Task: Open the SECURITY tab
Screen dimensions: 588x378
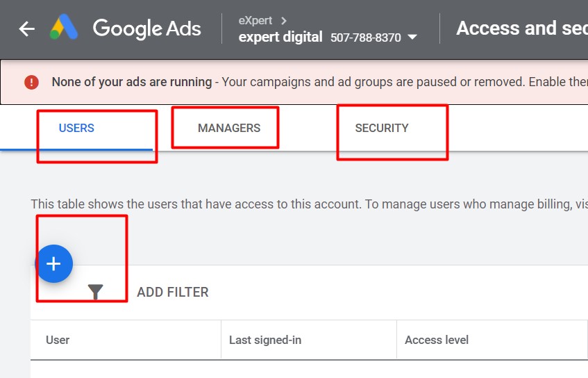Action: click(382, 128)
